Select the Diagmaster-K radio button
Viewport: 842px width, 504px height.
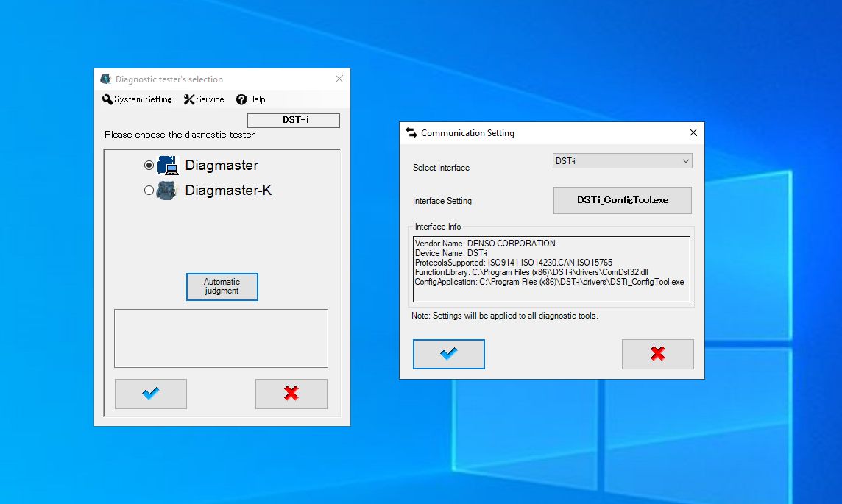[149, 190]
